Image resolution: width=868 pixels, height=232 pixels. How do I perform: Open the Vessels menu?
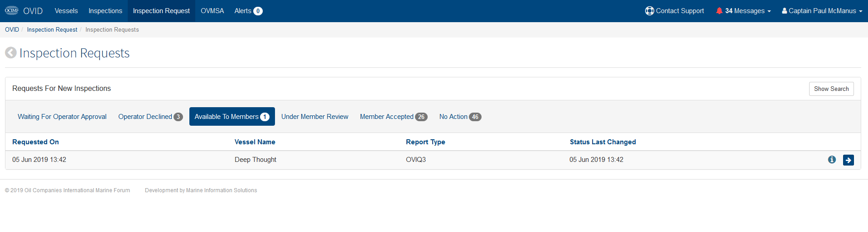click(x=66, y=11)
